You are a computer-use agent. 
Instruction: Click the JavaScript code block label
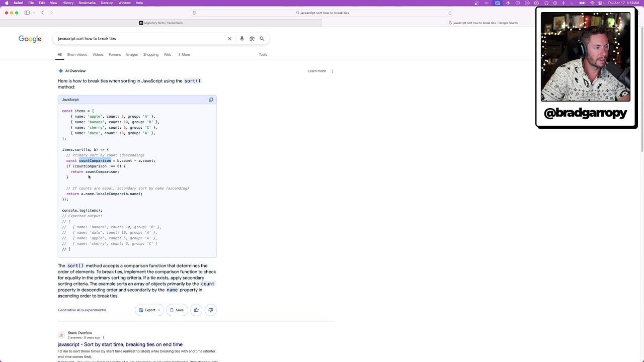70,100
